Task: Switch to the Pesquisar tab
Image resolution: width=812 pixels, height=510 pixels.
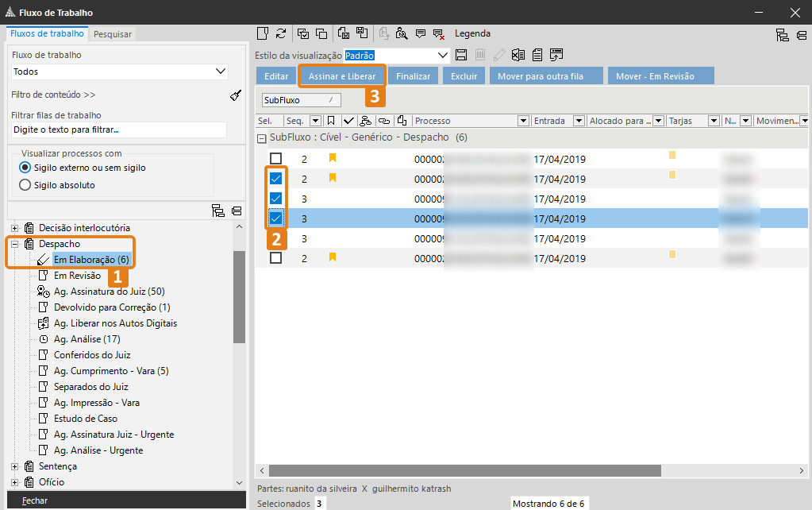Action: [x=113, y=34]
